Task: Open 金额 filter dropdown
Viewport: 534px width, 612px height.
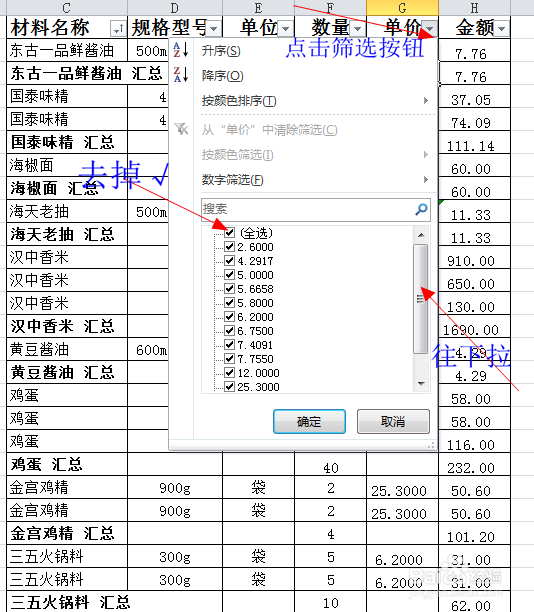Action: (x=502, y=28)
